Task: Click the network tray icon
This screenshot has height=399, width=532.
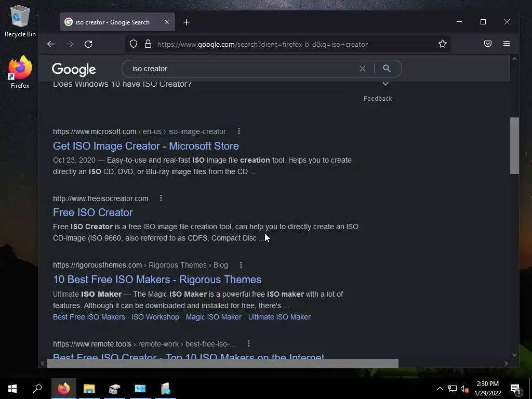Action: point(452,389)
